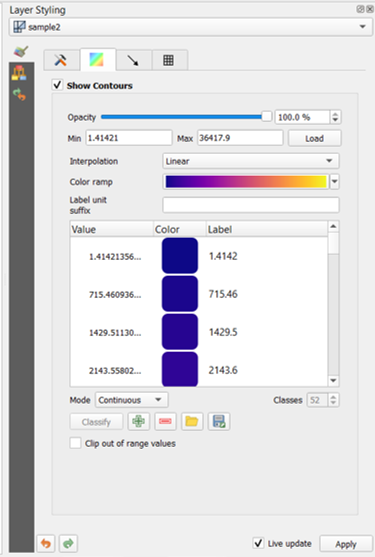The height and width of the screenshot is (557, 375).
Task: Expand the Mode Continuous dropdown
Action: tap(131, 400)
